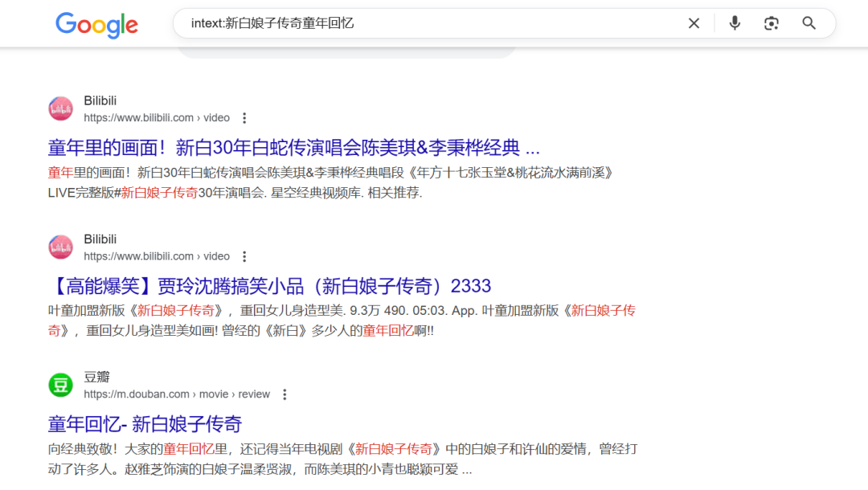Click the m.douban.com movie review breadcrumb
Screen dimensions: 868x490
coord(178,394)
